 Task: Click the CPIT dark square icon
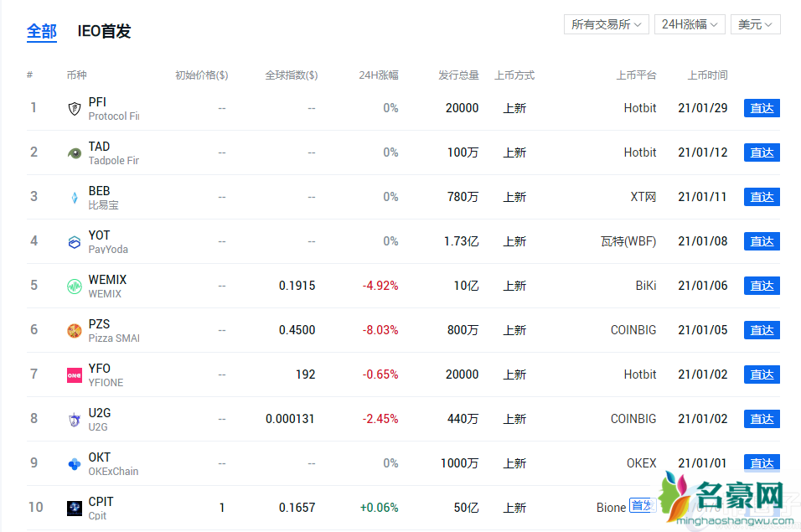point(75,509)
